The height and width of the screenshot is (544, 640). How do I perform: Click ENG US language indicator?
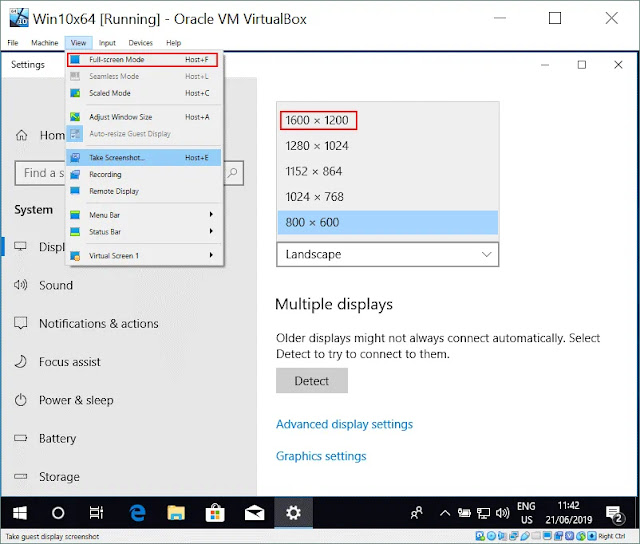click(526, 513)
